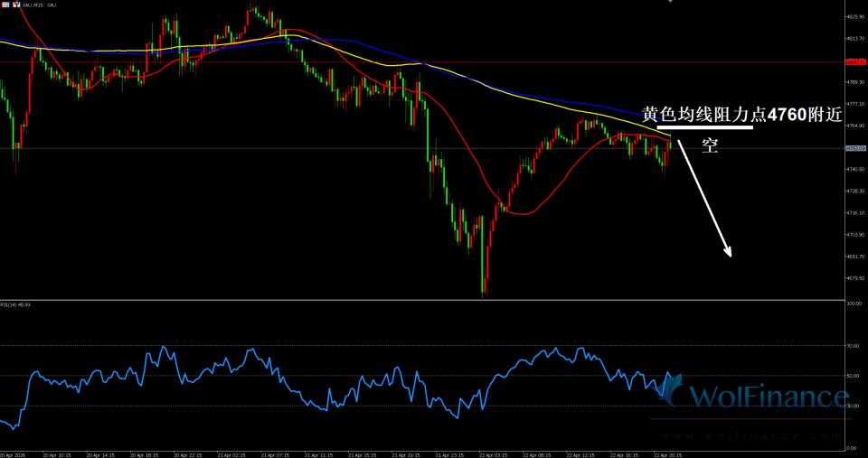The image size is (868, 458).
Task: Open the www.wolfinance.com watermark link
Action: point(749,434)
